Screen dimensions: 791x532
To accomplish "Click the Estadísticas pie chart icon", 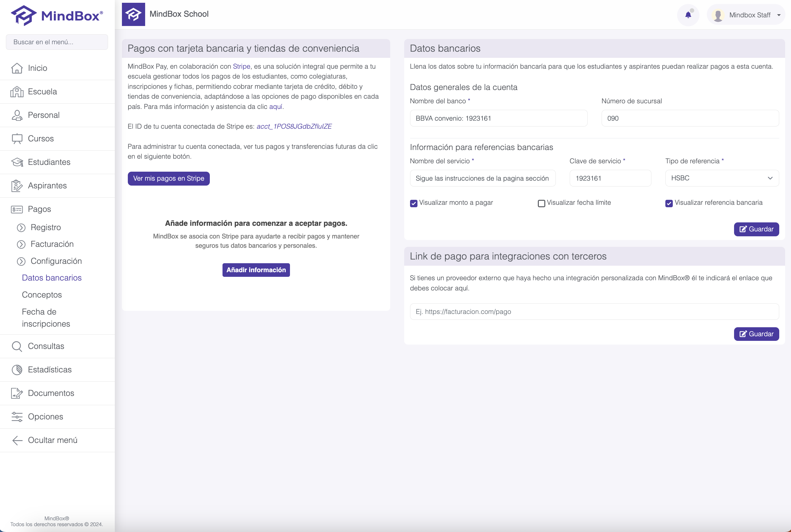I will (17, 370).
